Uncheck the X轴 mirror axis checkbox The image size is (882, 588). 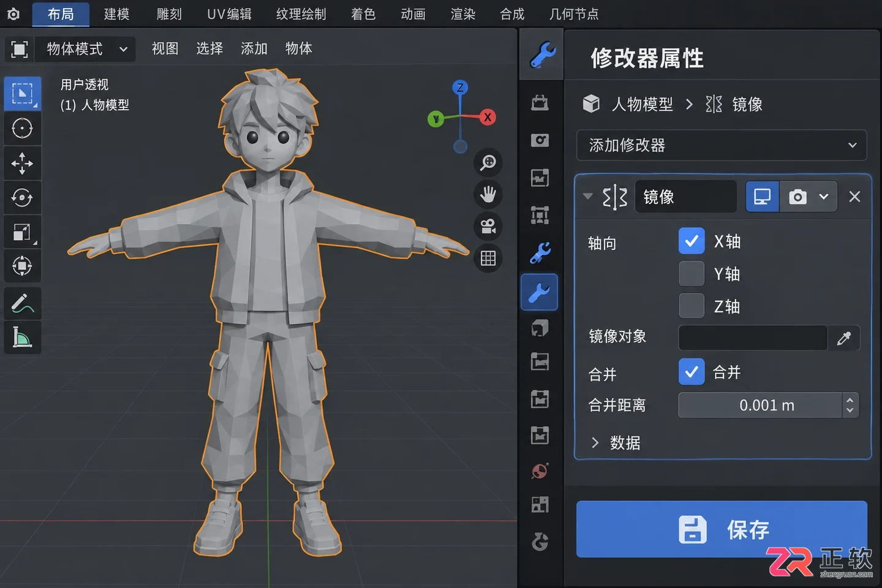click(x=692, y=241)
